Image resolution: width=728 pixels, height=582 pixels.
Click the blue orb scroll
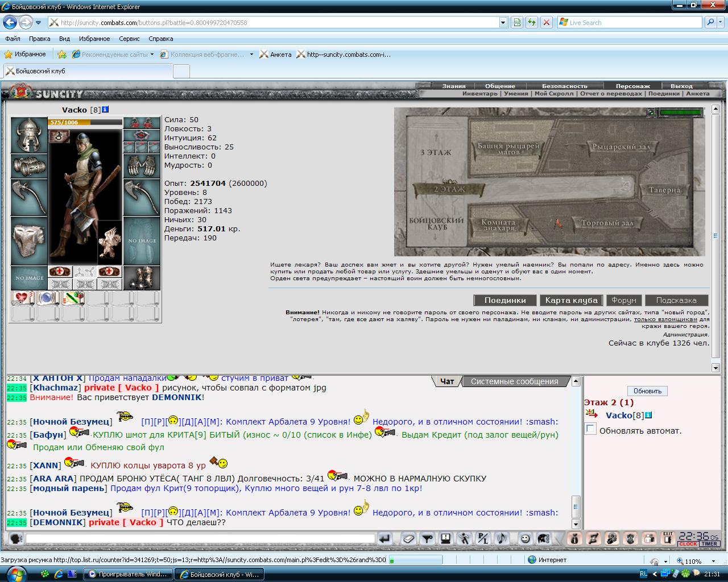point(48,298)
